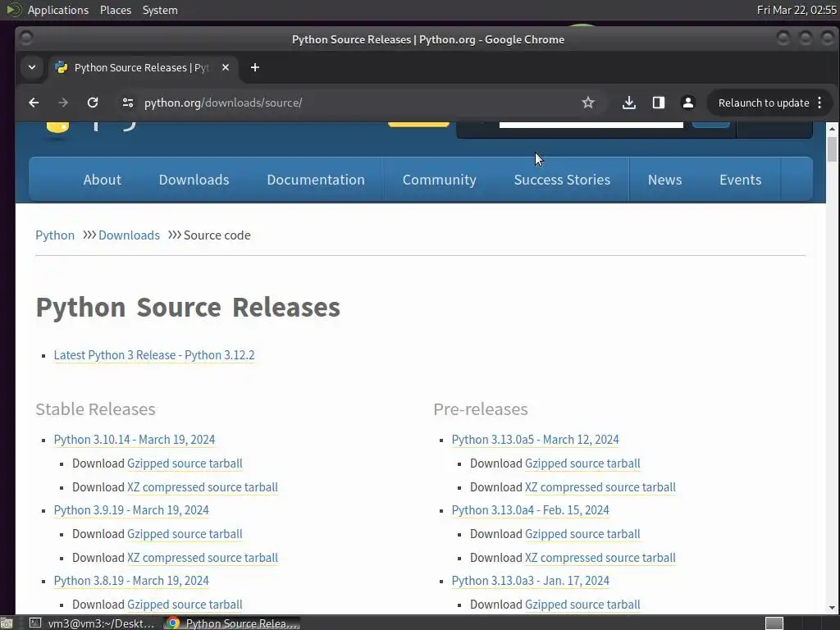View site information icon in address bar
Screen dimensions: 840x630
tap(127, 103)
